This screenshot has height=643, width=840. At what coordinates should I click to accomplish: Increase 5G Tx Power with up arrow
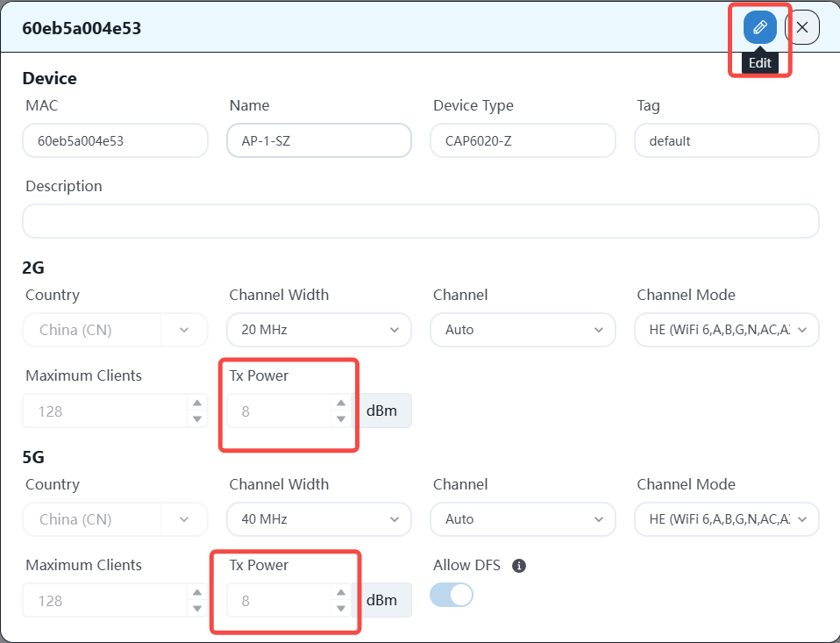(x=341, y=593)
